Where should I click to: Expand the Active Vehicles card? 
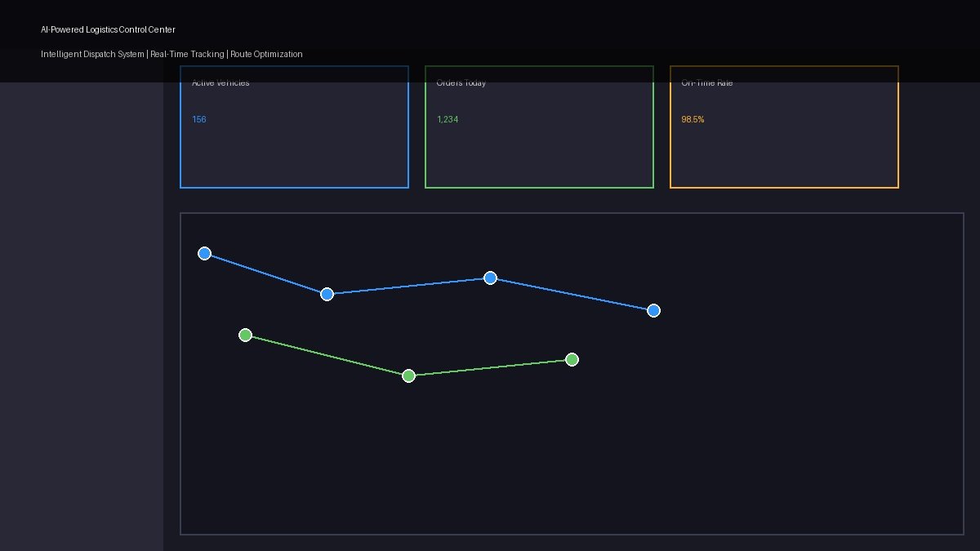point(294,127)
